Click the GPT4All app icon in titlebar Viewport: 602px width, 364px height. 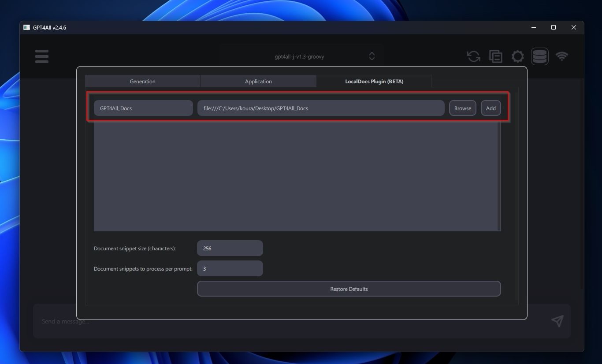tap(26, 27)
